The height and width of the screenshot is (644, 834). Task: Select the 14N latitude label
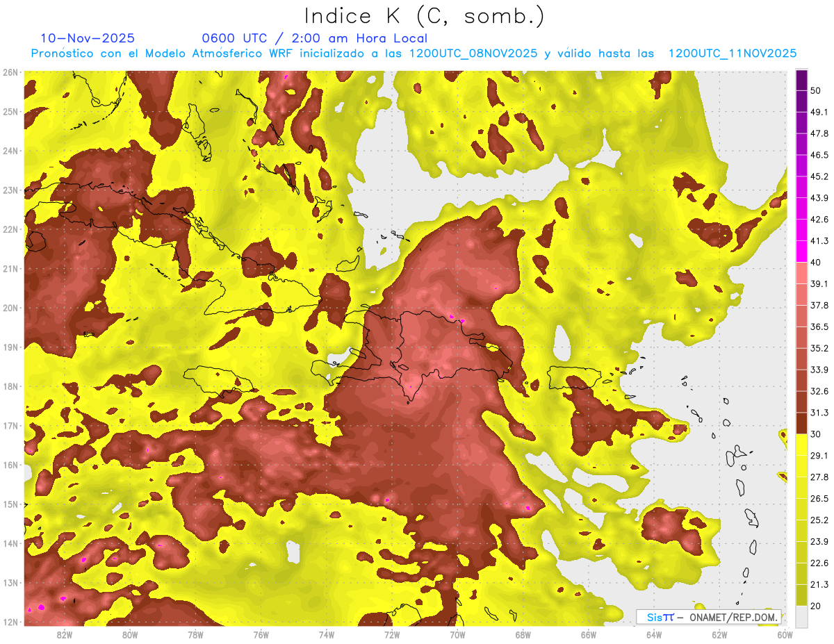(10, 543)
